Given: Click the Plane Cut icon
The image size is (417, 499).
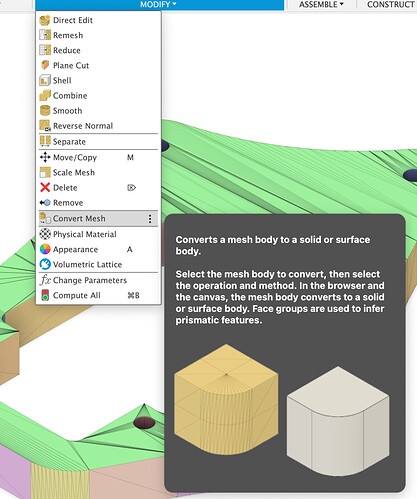Looking at the screenshot, I should (45, 65).
